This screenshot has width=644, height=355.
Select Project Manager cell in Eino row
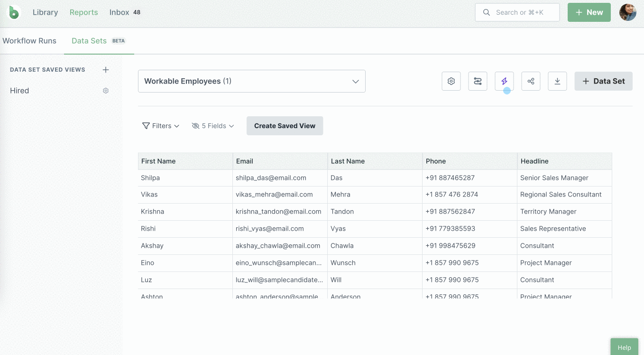pyautogui.click(x=565, y=263)
